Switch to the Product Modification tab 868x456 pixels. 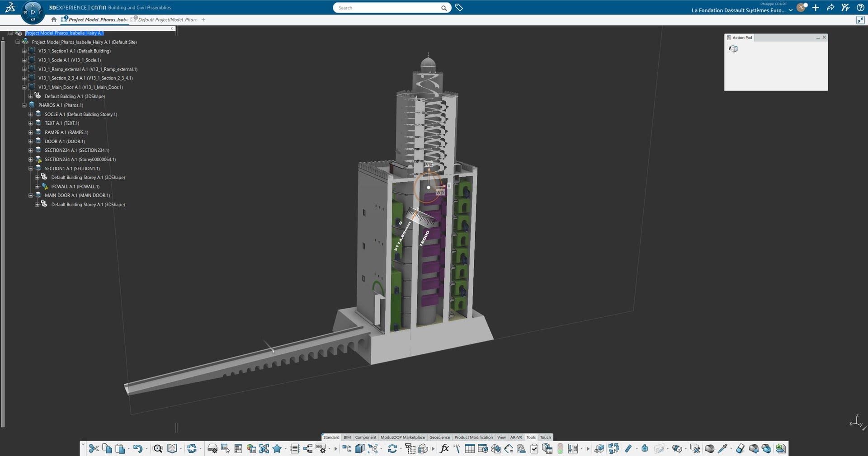pos(473,437)
